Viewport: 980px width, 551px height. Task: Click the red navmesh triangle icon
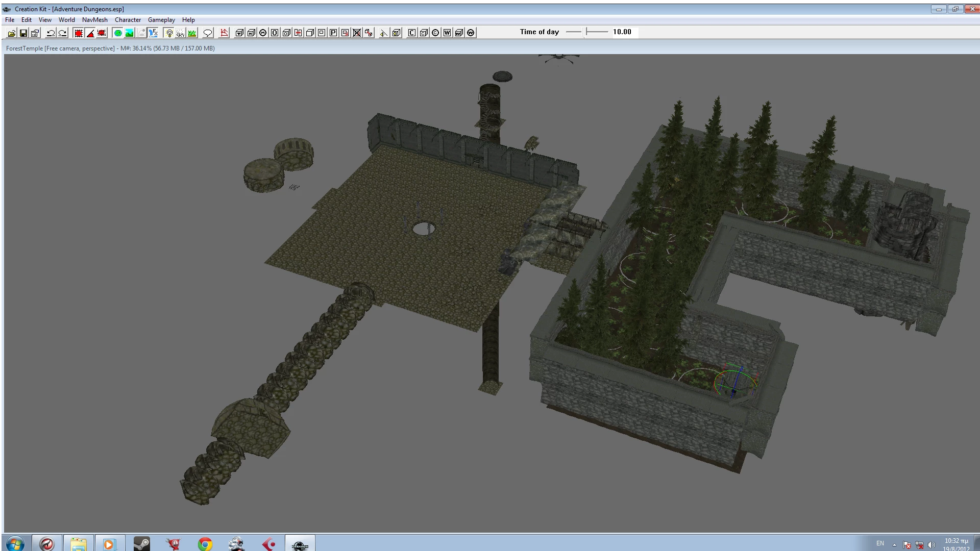pyautogui.click(x=224, y=33)
